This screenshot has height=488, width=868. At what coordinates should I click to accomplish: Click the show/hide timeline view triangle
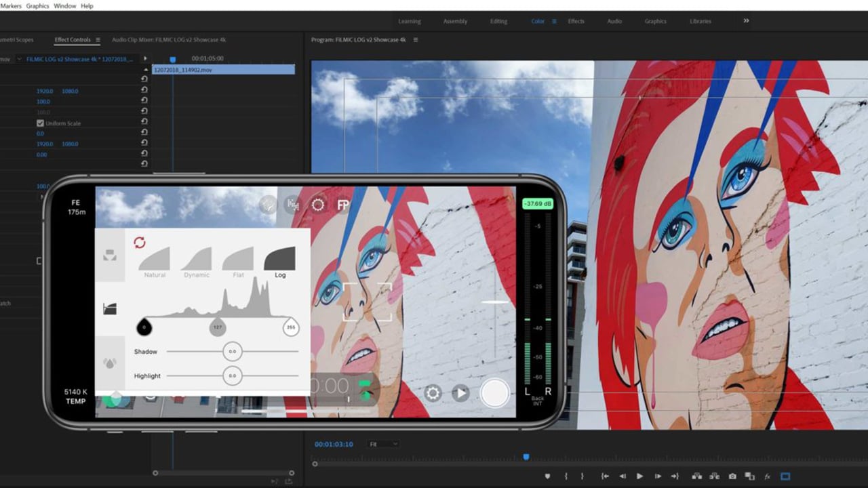pos(145,59)
